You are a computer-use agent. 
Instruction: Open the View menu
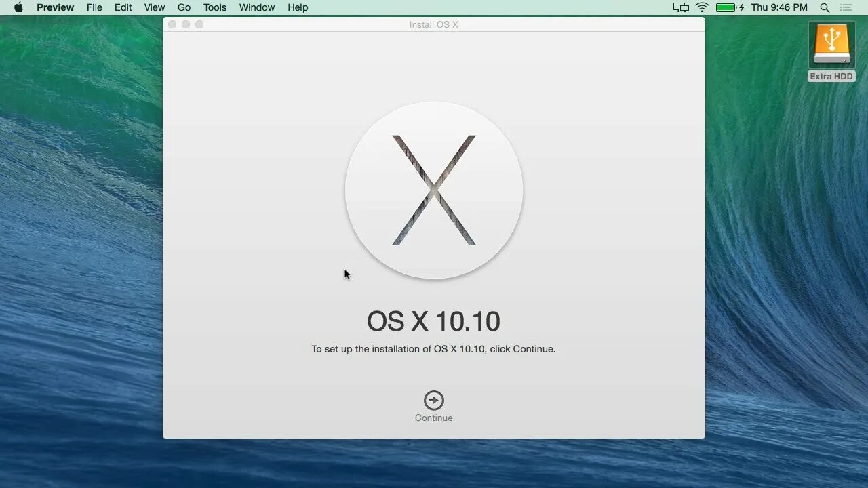155,7
